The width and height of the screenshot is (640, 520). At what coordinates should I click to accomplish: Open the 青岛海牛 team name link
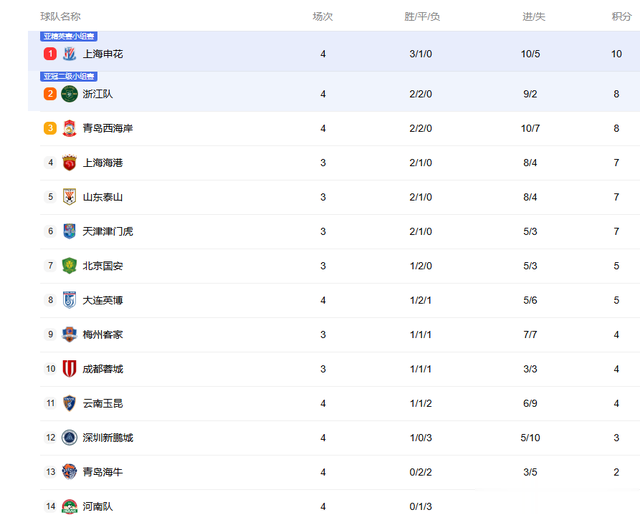103,472
